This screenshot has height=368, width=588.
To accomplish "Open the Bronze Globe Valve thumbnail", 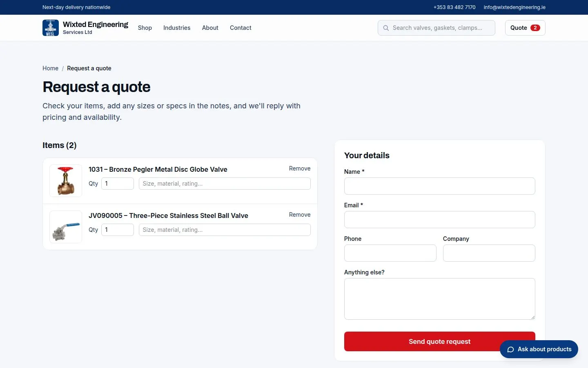I will coord(66,181).
